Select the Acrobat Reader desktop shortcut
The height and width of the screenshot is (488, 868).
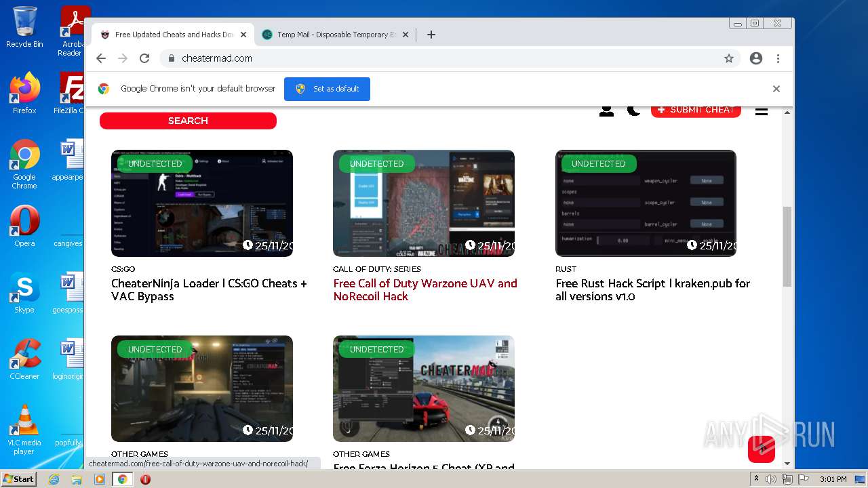click(71, 31)
